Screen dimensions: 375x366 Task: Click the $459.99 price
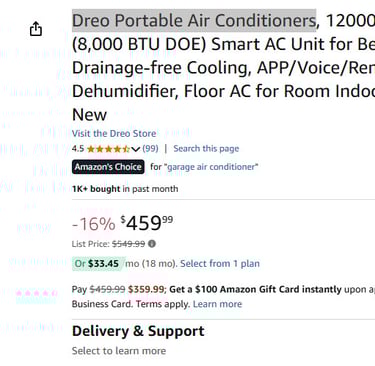click(147, 223)
